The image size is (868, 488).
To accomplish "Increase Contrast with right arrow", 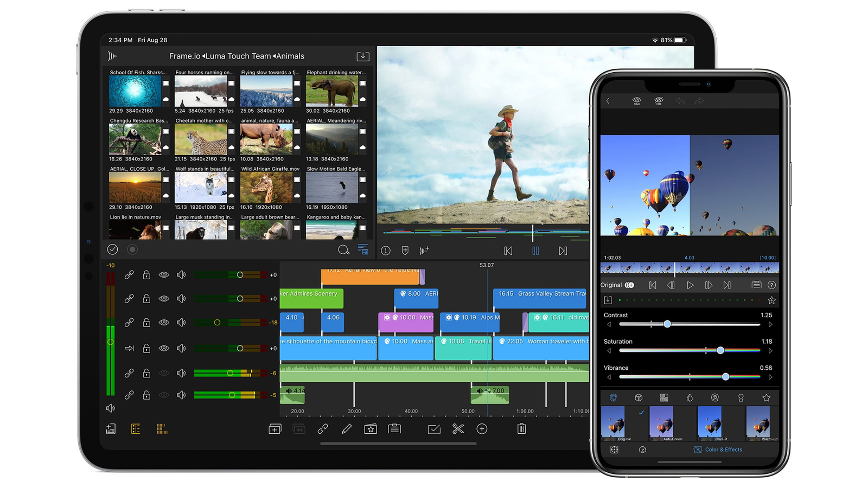I will pyautogui.click(x=770, y=325).
